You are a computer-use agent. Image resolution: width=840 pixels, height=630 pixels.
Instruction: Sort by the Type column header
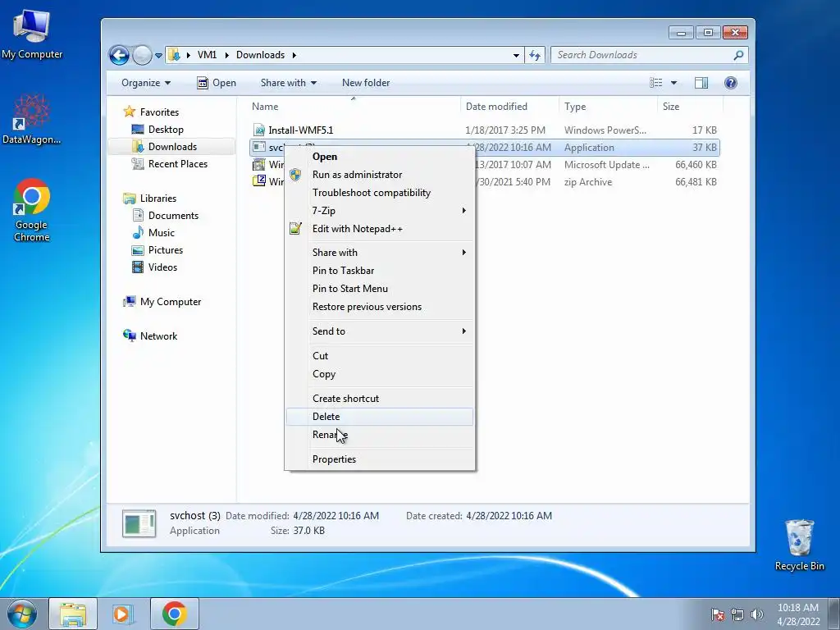(x=608, y=106)
